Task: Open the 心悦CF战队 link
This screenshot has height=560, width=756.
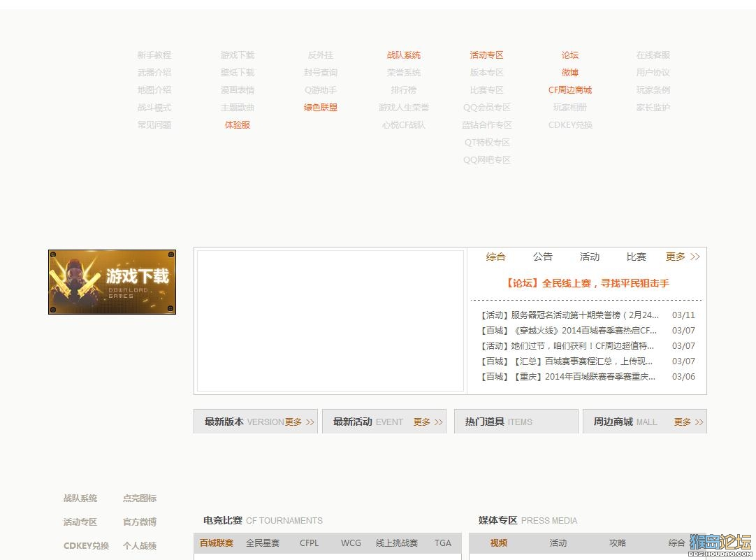Action: pos(404,125)
